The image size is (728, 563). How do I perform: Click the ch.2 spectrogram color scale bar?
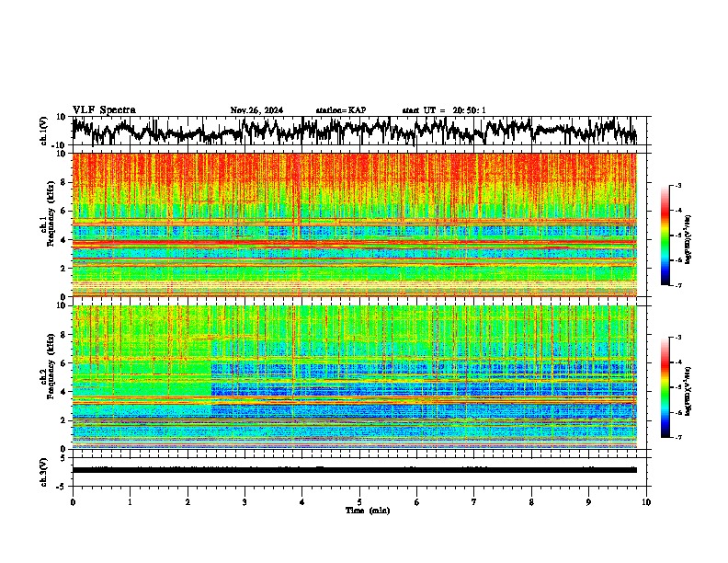665,387
